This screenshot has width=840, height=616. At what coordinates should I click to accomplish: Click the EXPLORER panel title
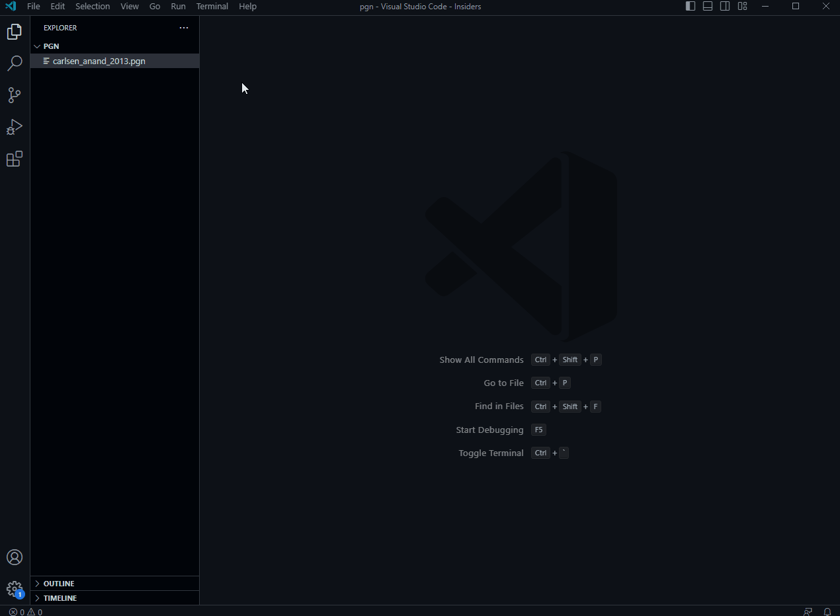60,28
